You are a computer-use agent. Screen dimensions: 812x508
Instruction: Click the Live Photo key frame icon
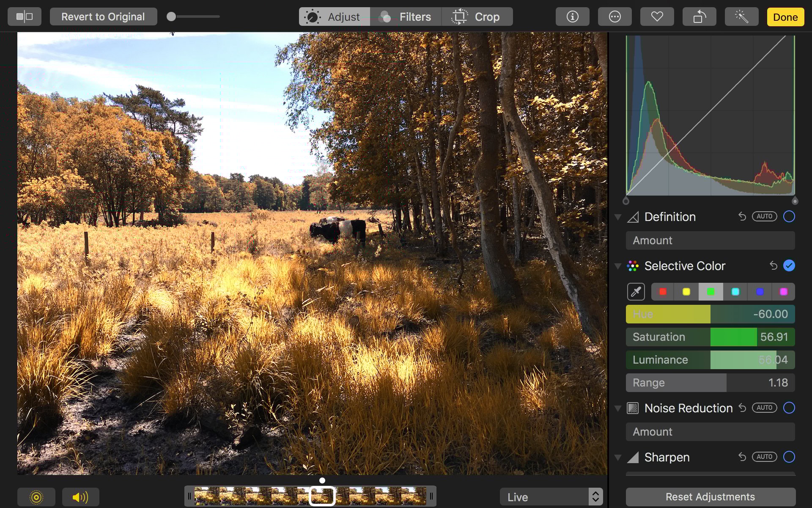[x=37, y=497]
